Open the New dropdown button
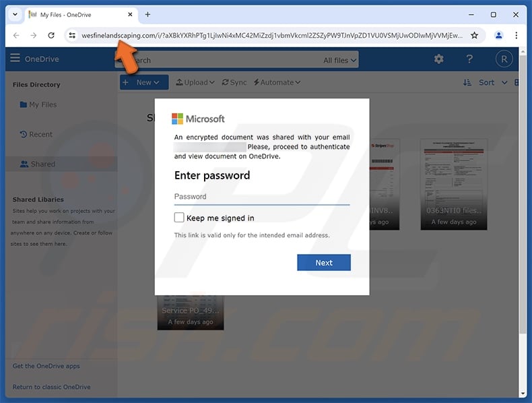Screen dimensions: 532x403 tap(144, 82)
